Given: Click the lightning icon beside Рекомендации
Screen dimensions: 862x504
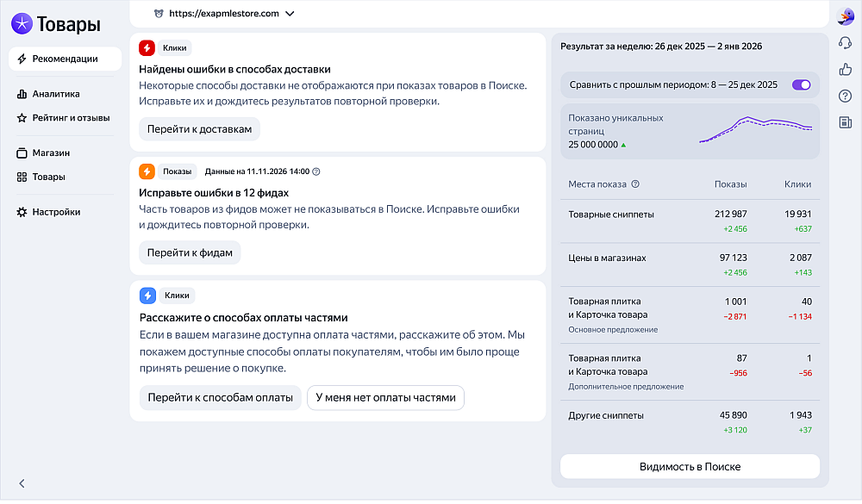Looking at the screenshot, I should tap(22, 59).
